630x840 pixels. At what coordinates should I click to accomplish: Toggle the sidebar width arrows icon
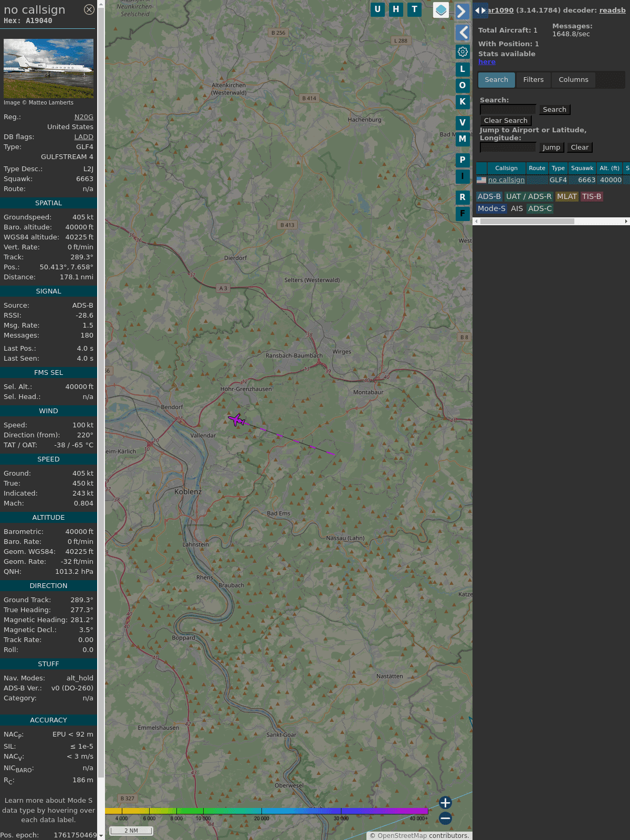click(x=480, y=10)
